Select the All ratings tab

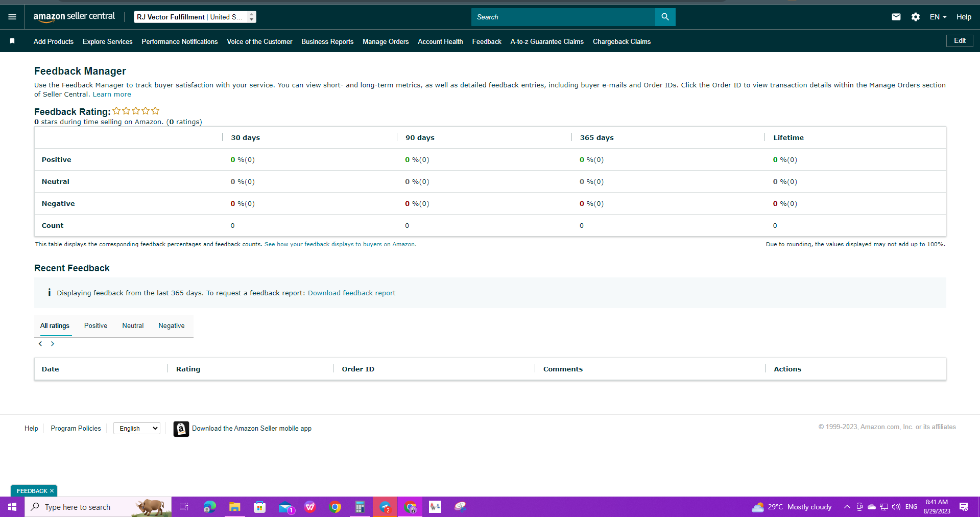55,326
